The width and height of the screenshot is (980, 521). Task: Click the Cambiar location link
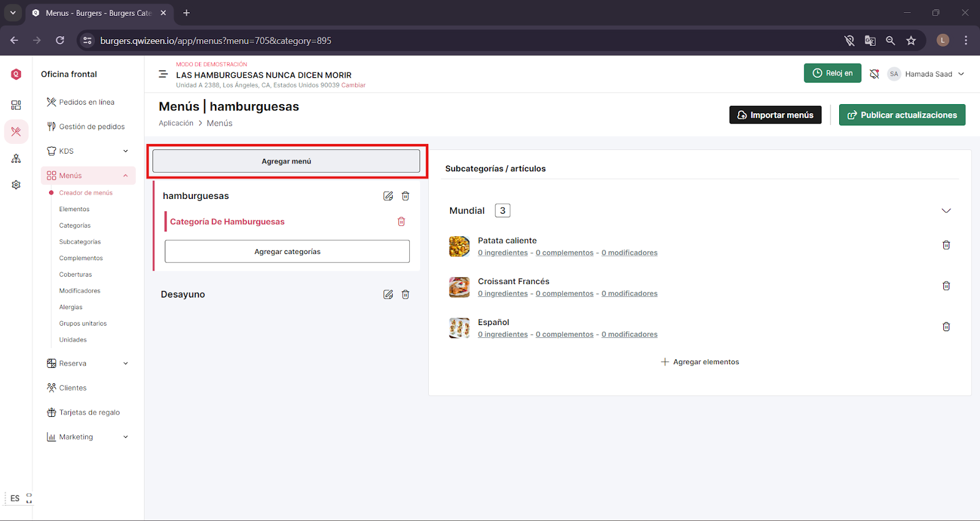[x=353, y=85]
